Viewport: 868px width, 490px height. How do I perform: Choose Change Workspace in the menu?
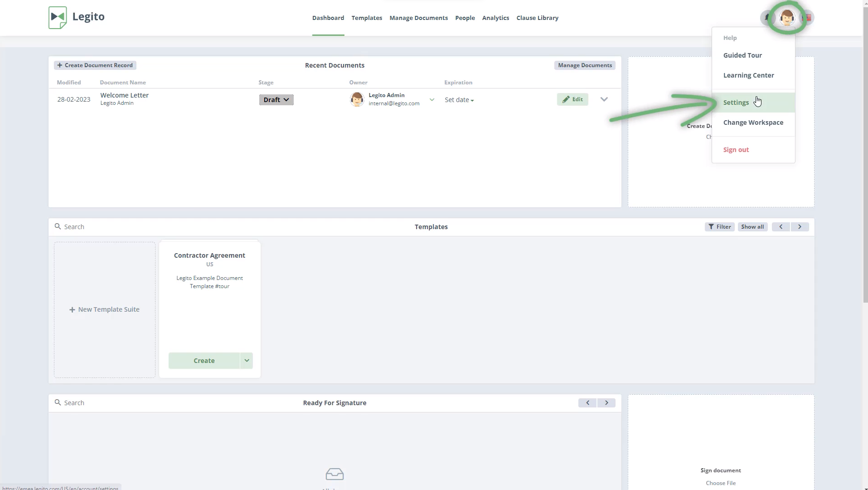point(753,122)
